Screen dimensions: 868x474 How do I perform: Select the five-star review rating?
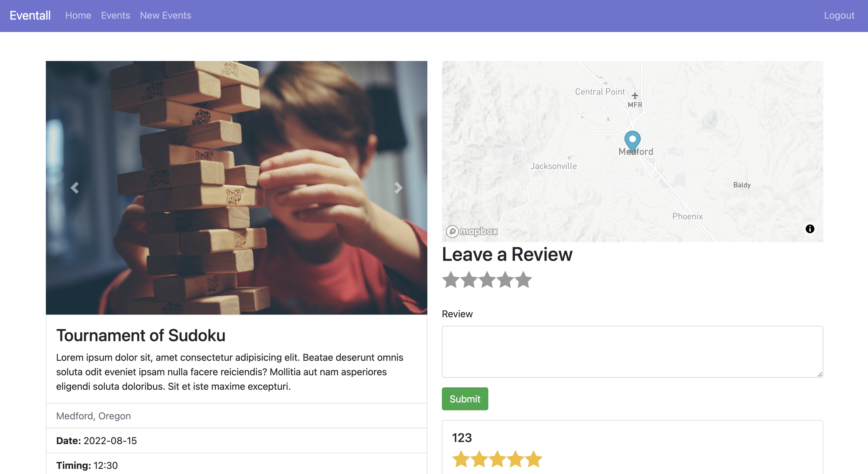click(524, 280)
